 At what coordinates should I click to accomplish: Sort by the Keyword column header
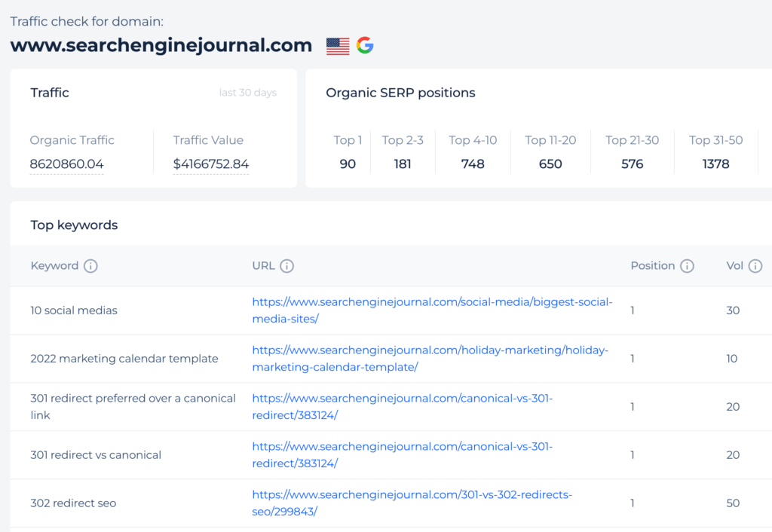[57, 265]
